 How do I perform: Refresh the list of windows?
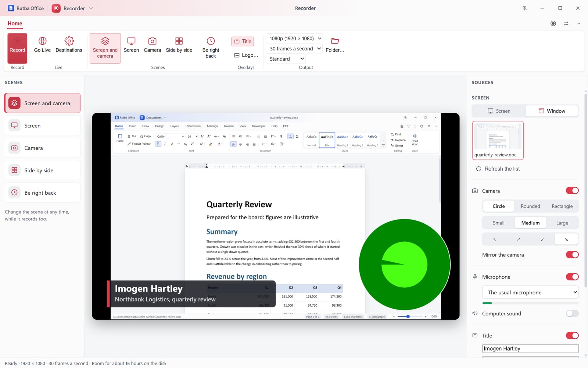[498, 169]
